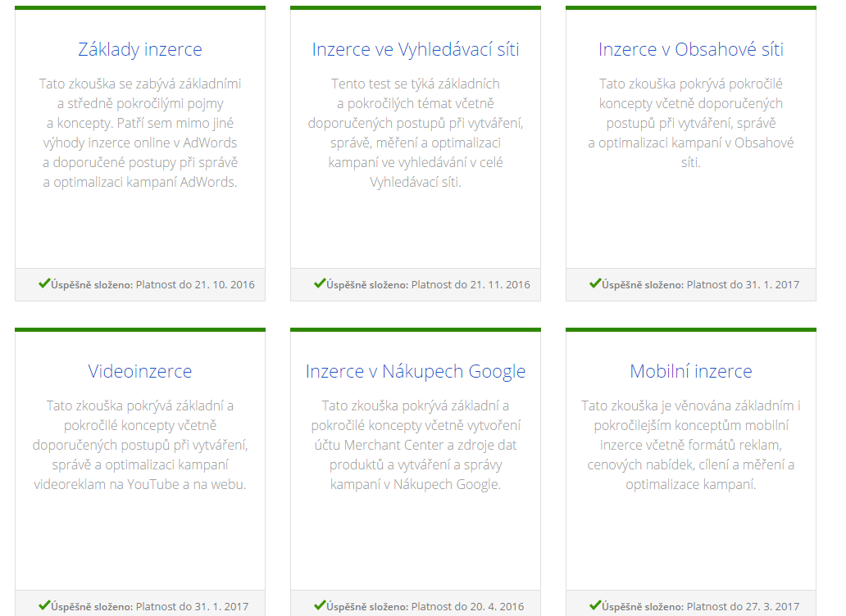
Task: Click validity text 'Platnost do 21. 10. 2016'
Action: [x=195, y=285]
